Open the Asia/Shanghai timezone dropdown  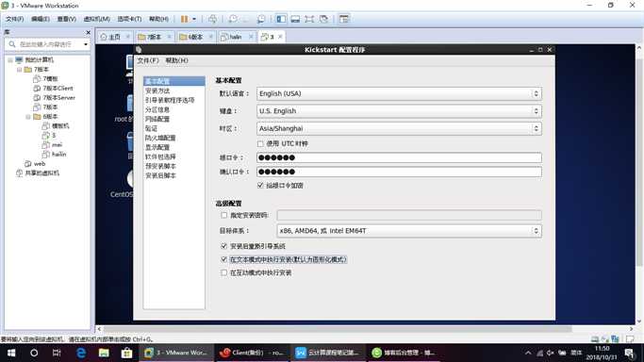point(399,128)
